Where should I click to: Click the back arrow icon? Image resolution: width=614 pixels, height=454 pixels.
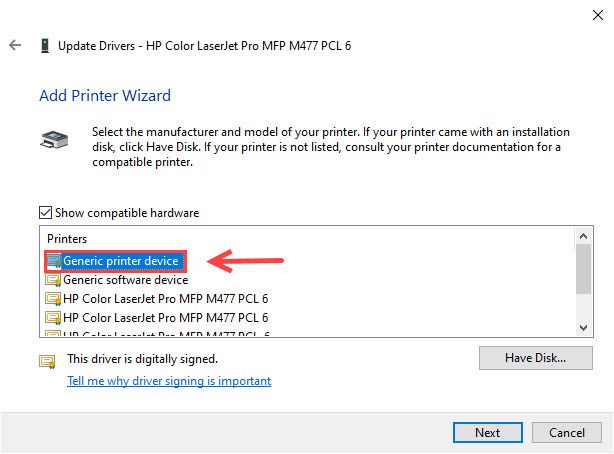point(15,45)
